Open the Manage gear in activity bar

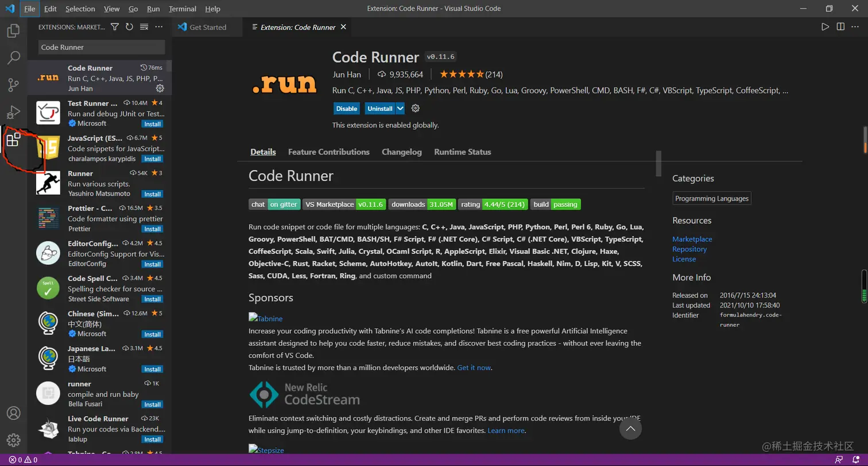point(13,440)
